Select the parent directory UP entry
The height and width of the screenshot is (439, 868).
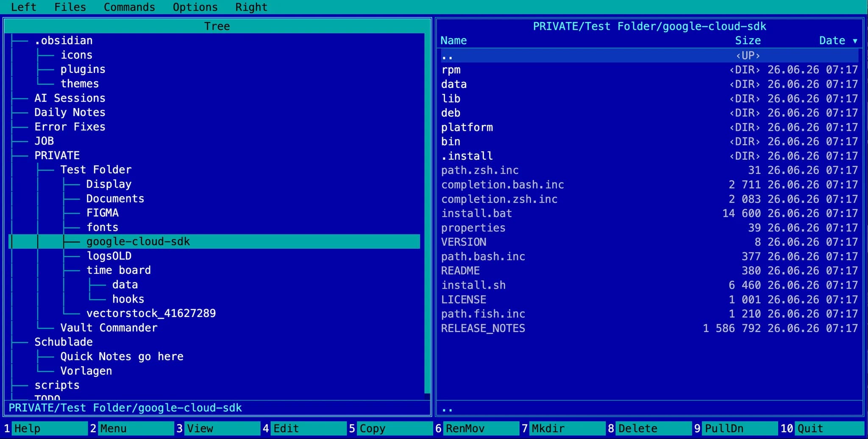pos(649,56)
